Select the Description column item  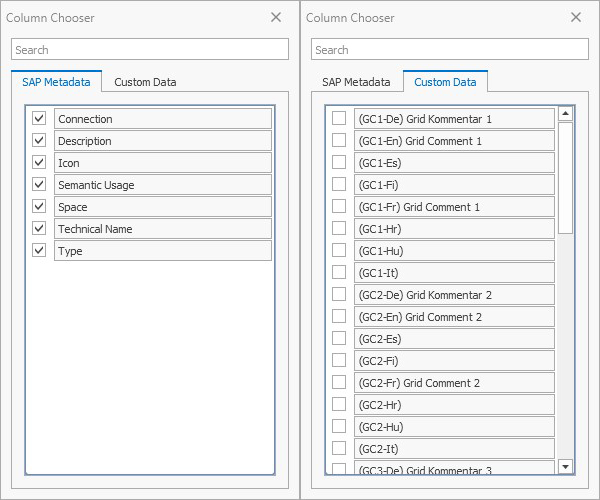[162, 141]
